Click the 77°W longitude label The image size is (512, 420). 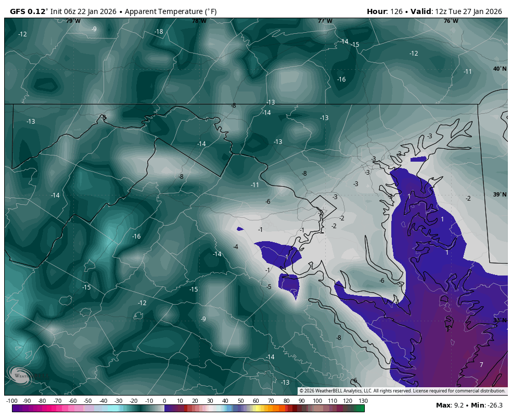click(x=325, y=21)
